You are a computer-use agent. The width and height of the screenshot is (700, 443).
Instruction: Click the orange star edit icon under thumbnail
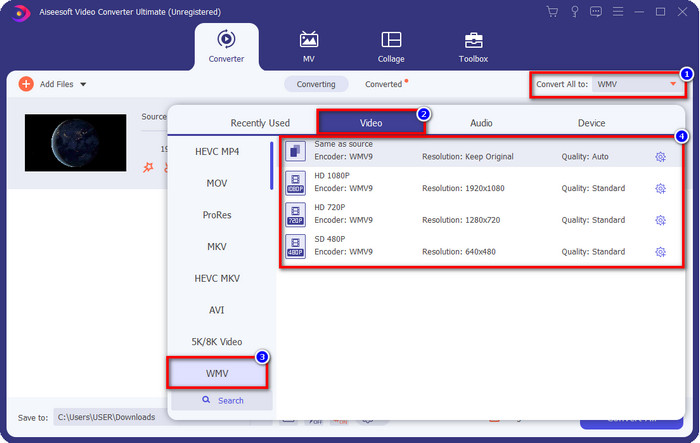148,167
